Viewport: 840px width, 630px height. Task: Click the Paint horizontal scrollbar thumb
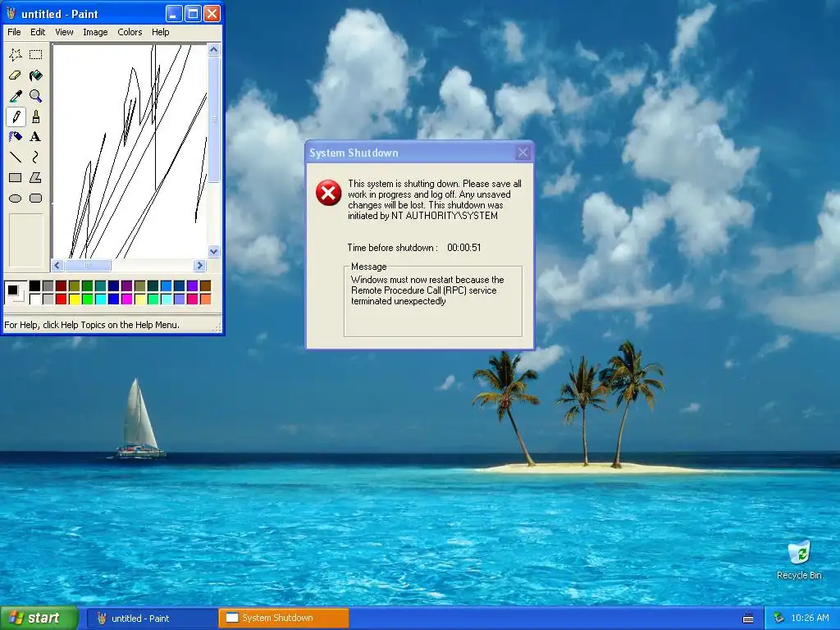[x=88, y=265]
